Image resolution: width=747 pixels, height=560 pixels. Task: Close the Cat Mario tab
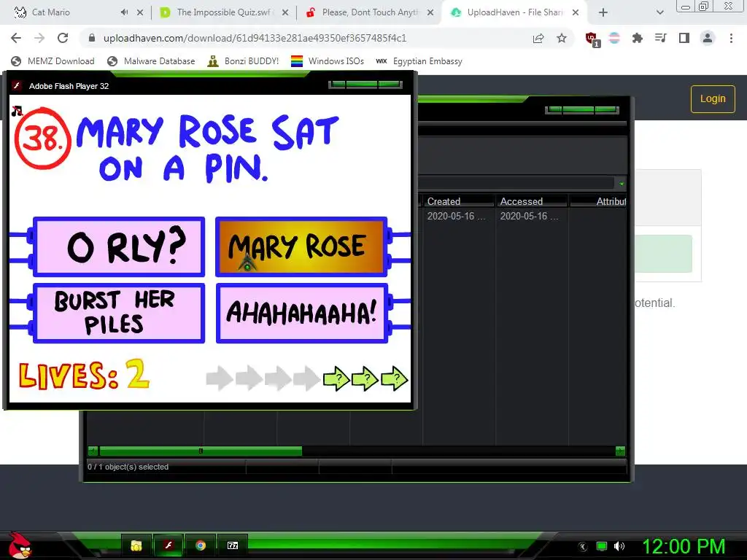pos(140,13)
